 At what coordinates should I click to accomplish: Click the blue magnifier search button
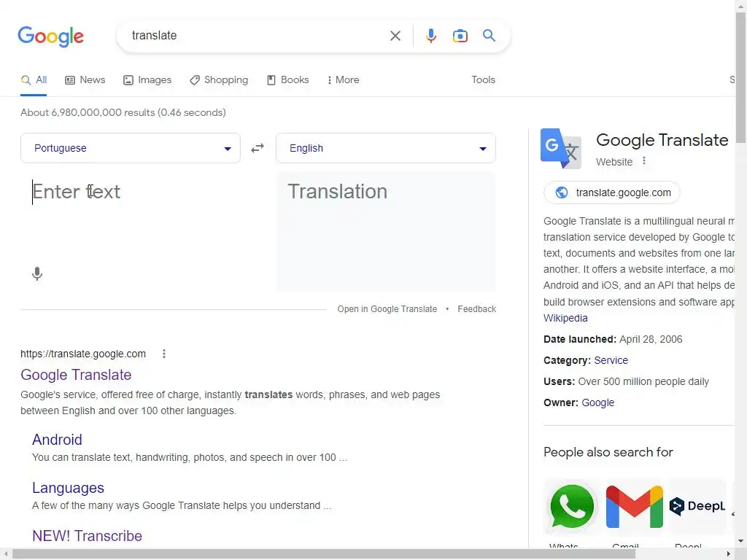(489, 35)
